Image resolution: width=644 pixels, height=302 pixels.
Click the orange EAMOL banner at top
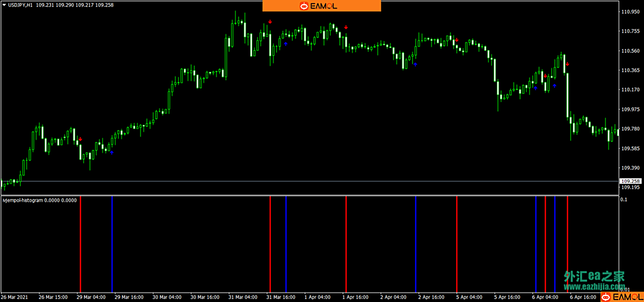pos(321,6)
